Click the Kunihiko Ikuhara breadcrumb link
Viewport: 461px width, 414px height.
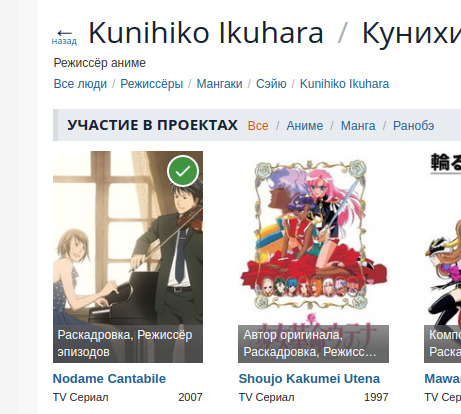[344, 84]
